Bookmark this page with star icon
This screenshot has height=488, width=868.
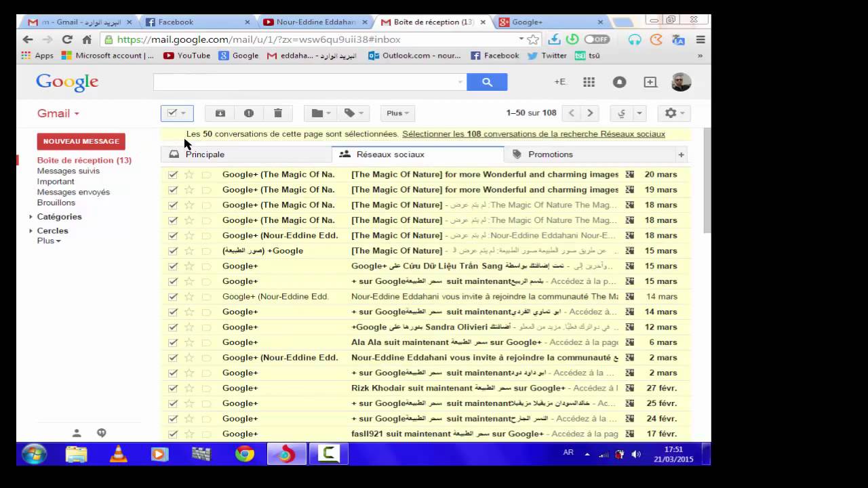click(533, 39)
